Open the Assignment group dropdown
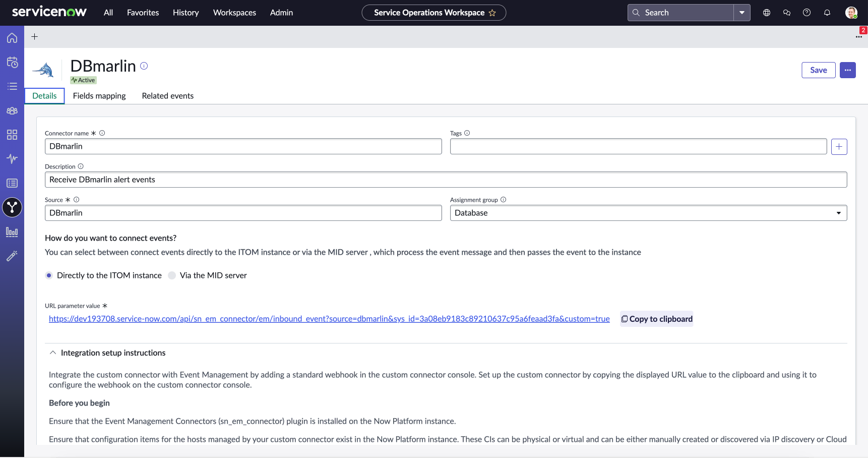The height and width of the screenshot is (458, 868). (648, 213)
